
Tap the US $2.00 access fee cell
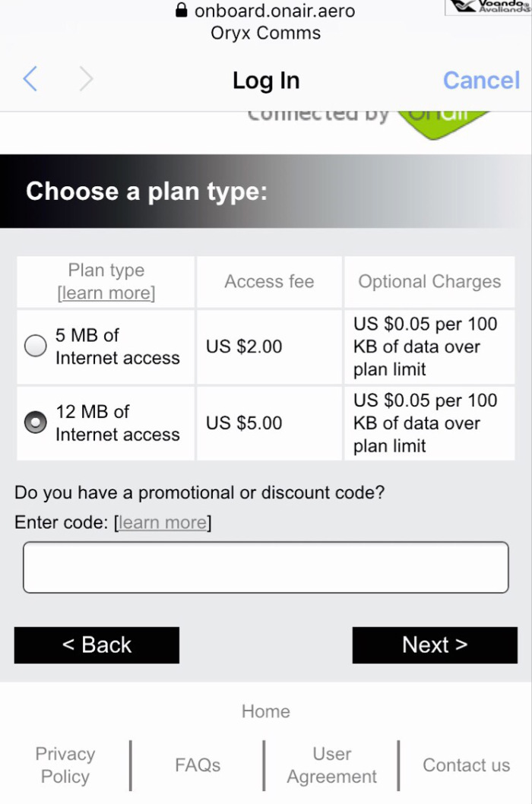244,347
